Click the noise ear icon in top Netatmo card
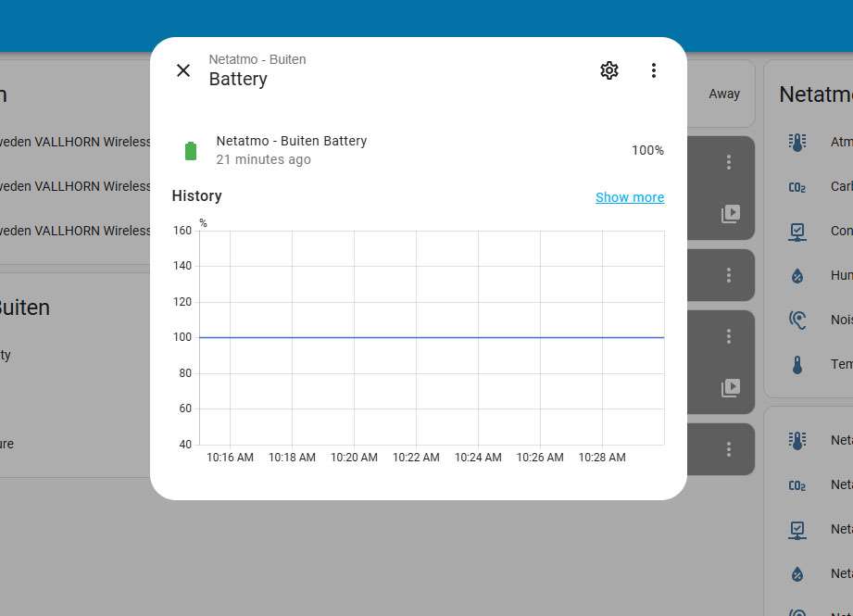The height and width of the screenshot is (616, 853). point(797,320)
